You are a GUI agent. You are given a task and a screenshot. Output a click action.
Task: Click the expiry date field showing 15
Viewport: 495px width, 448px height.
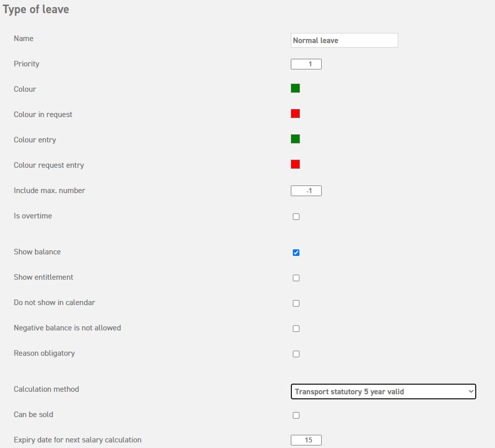click(306, 440)
